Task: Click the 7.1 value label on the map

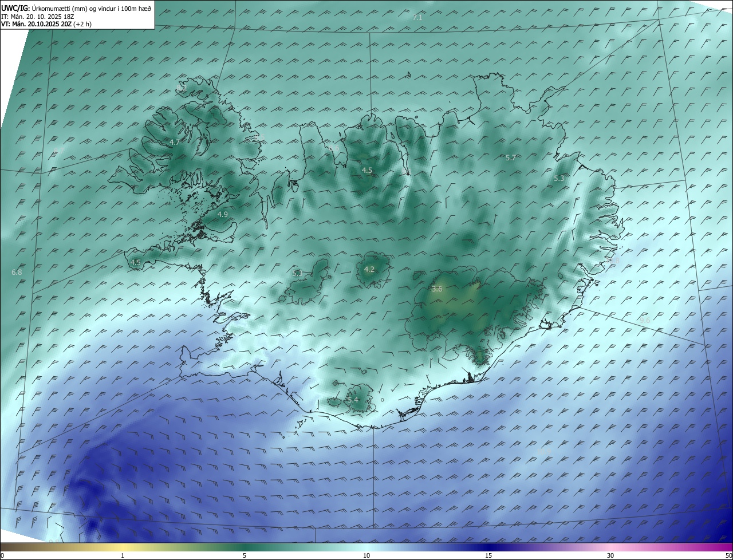Action: pos(417,18)
